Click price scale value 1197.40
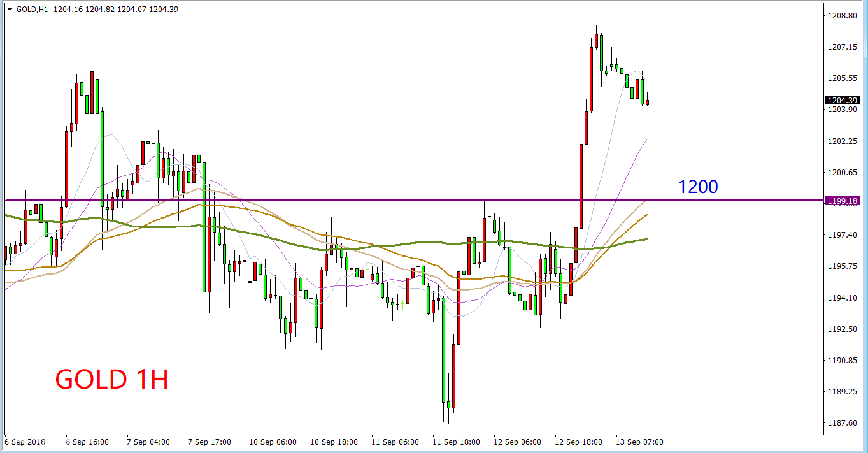The image size is (868, 453). (x=843, y=235)
